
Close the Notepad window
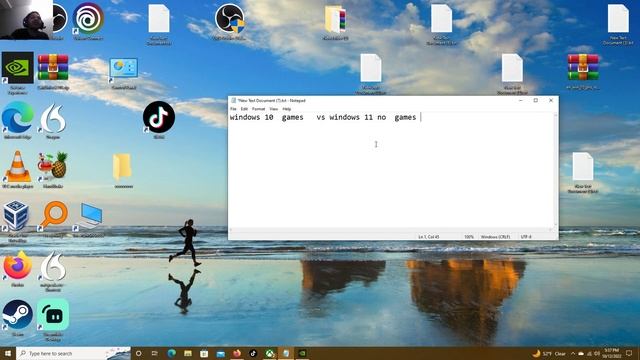pyautogui.click(x=551, y=100)
